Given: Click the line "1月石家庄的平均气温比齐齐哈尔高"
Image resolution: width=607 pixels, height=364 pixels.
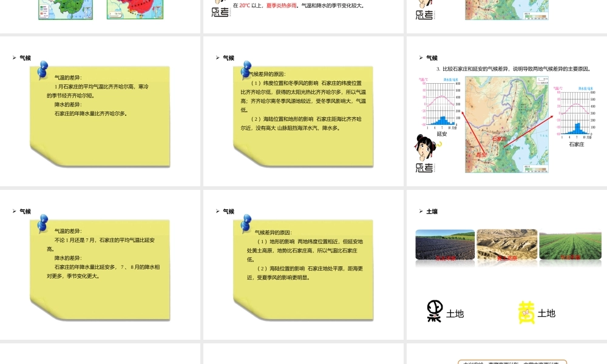Looking at the screenshot, I should coord(101,87).
